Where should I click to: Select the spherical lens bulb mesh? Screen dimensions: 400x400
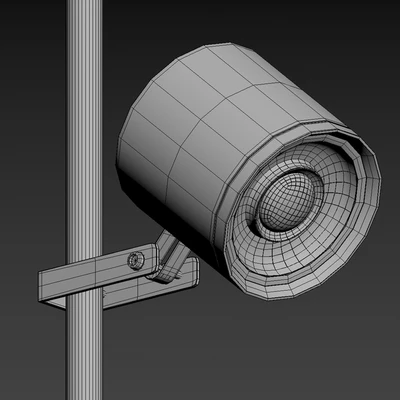287,201
